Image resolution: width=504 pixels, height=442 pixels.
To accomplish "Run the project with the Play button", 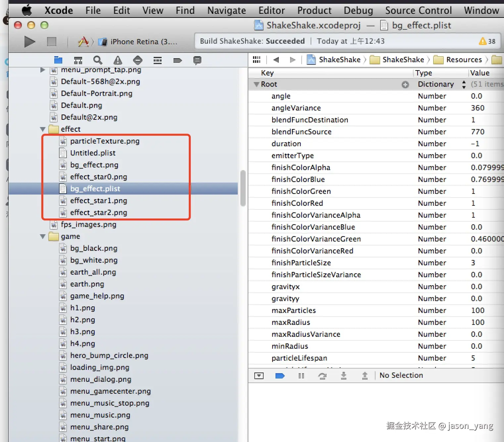I will pos(30,42).
